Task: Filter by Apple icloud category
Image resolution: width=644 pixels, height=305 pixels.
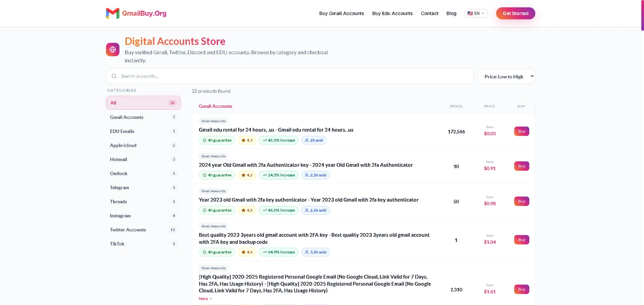Action: [143, 145]
